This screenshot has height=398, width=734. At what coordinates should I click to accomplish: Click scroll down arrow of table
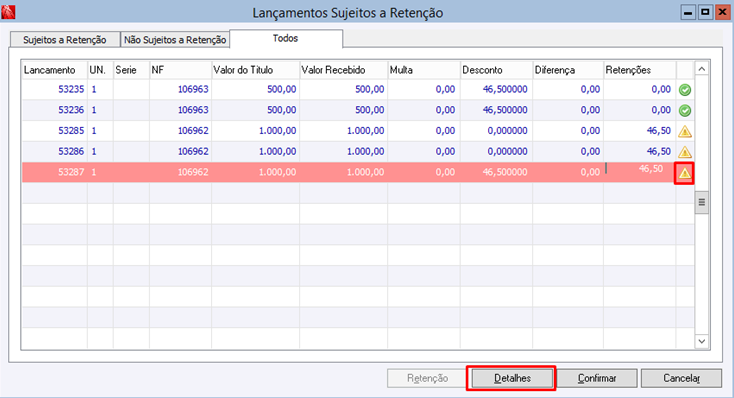click(701, 341)
